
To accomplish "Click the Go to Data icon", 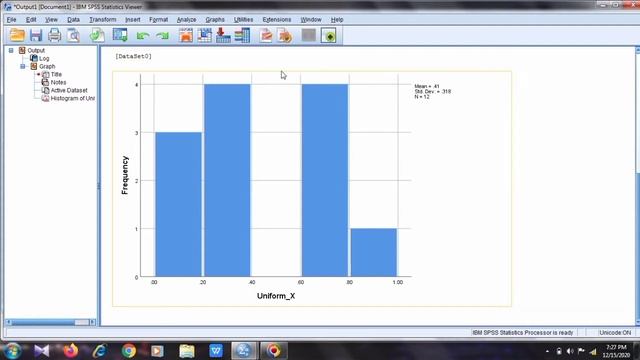I will coord(186,36).
